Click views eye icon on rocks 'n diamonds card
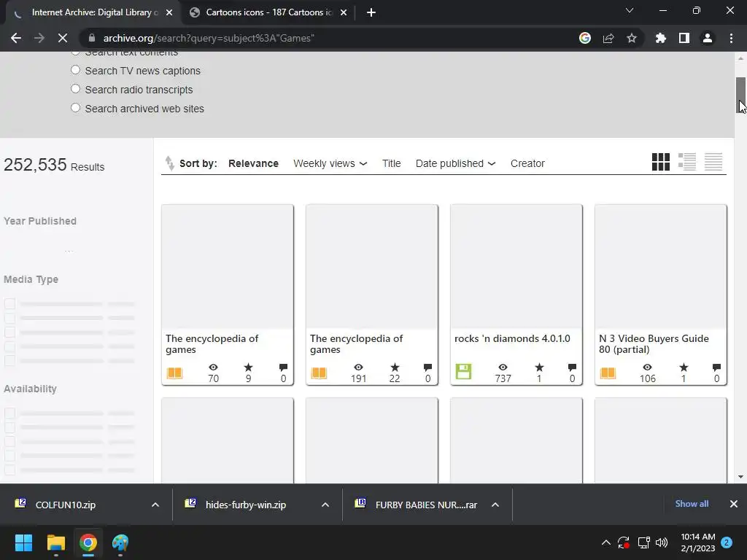Viewport: 747px width, 560px height. 503,367
